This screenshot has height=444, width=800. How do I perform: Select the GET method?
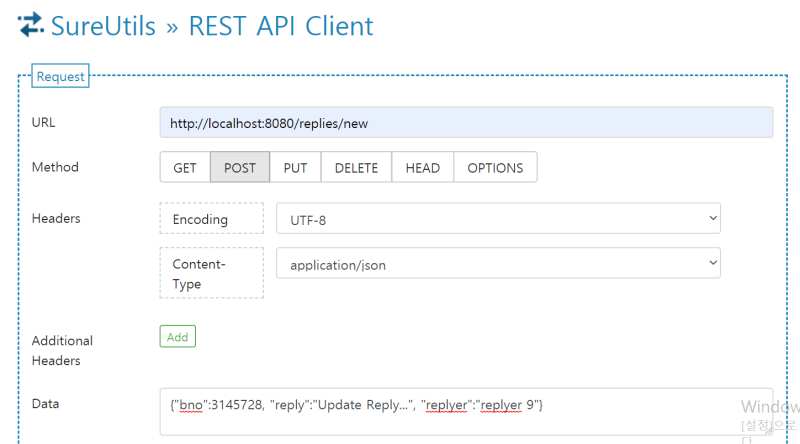coord(185,168)
